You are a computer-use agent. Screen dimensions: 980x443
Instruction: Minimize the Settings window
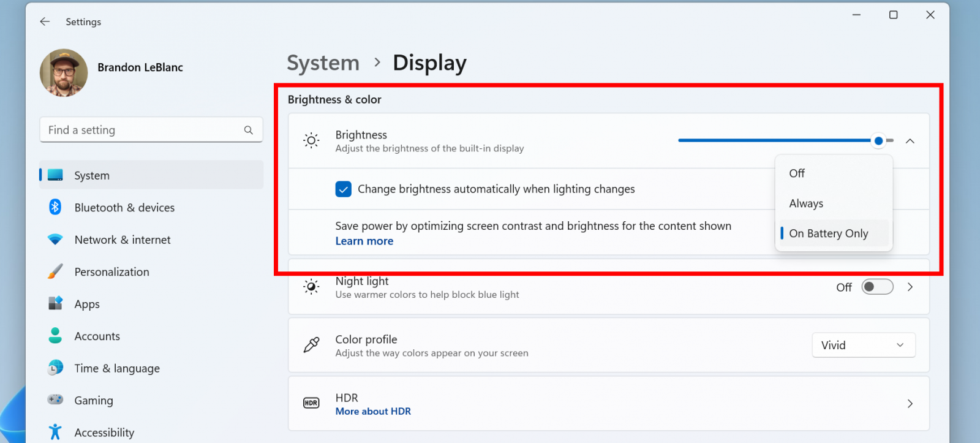856,15
